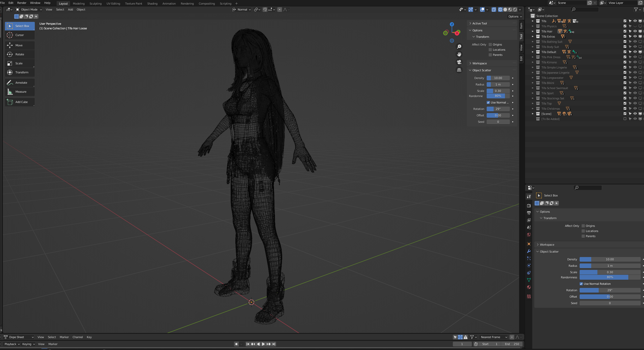The width and height of the screenshot is (644, 350).
Task: Enable Origins checkbox in the viewport sidebar
Action: [x=490, y=45]
